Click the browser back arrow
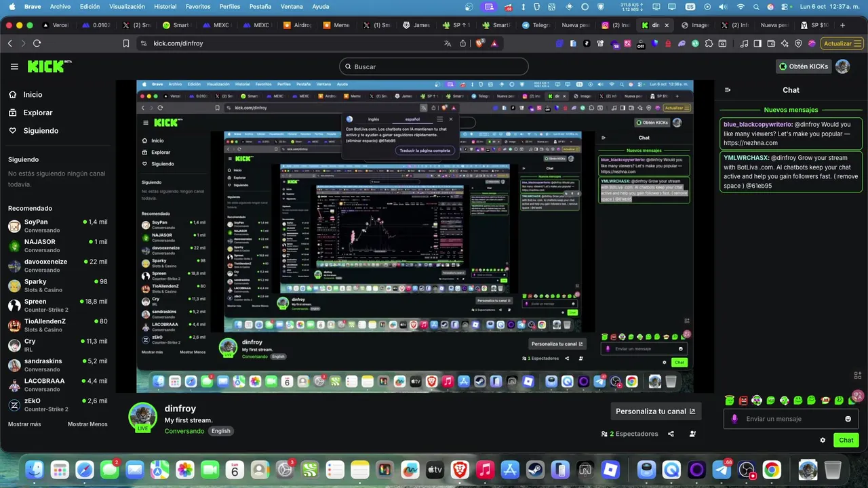The image size is (868, 488). tap(9, 43)
